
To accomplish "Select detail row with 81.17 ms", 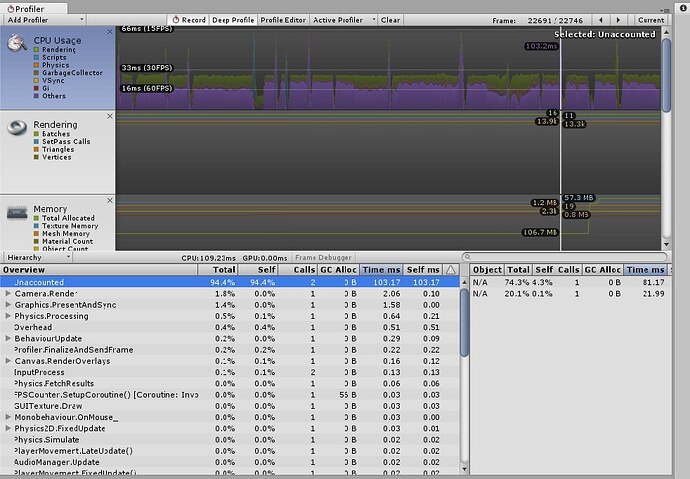I will (570, 282).
